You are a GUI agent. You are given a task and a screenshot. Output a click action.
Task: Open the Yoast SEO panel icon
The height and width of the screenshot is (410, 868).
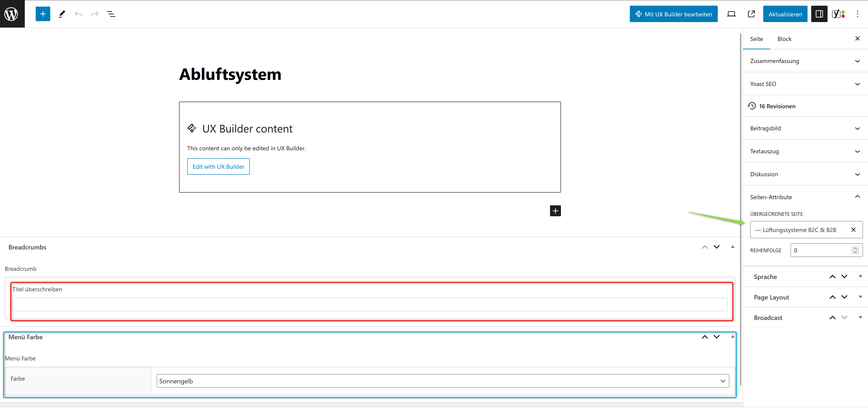point(838,14)
